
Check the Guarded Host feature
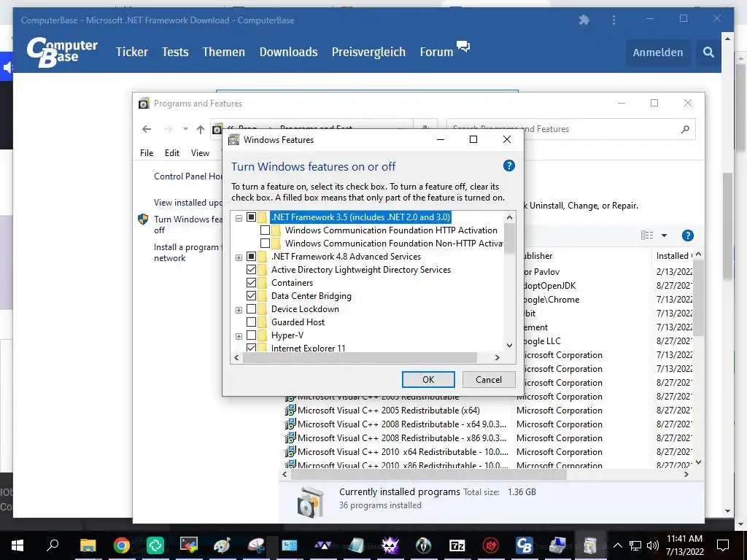tap(251, 322)
